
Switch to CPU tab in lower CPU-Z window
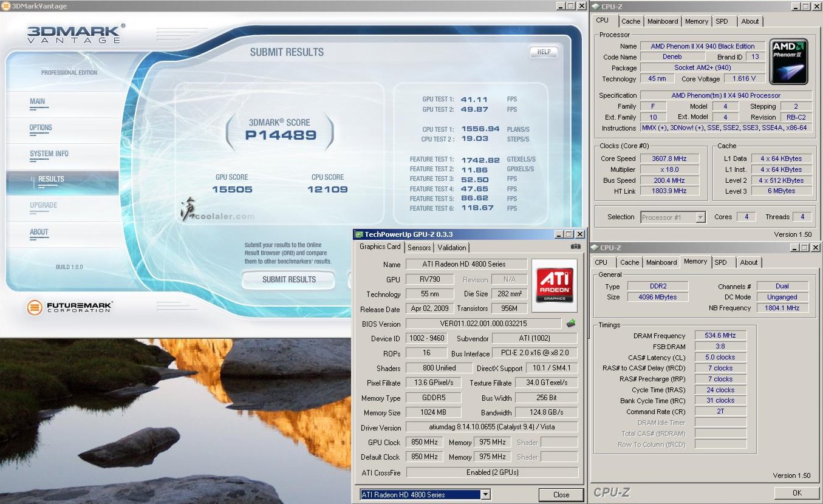click(x=601, y=262)
